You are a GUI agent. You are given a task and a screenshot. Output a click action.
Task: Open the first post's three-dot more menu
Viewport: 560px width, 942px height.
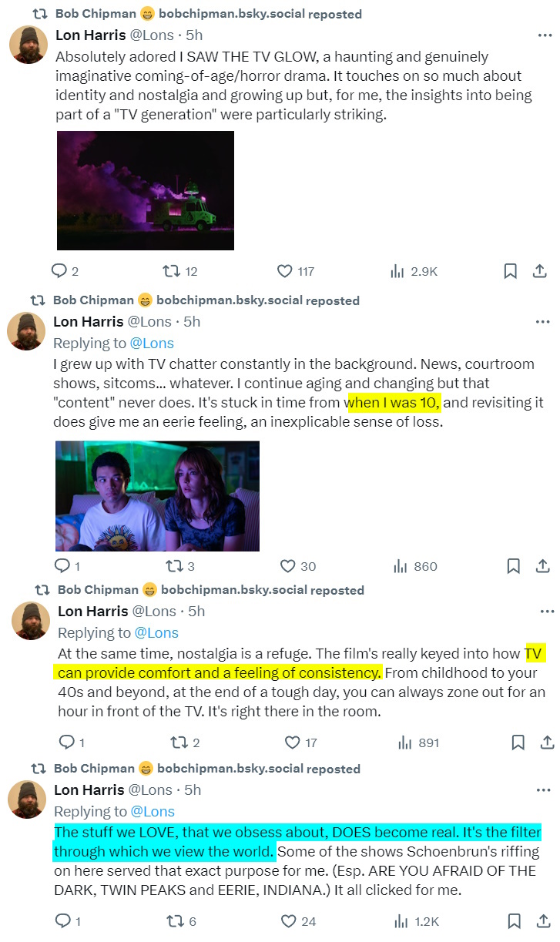tap(543, 35)
